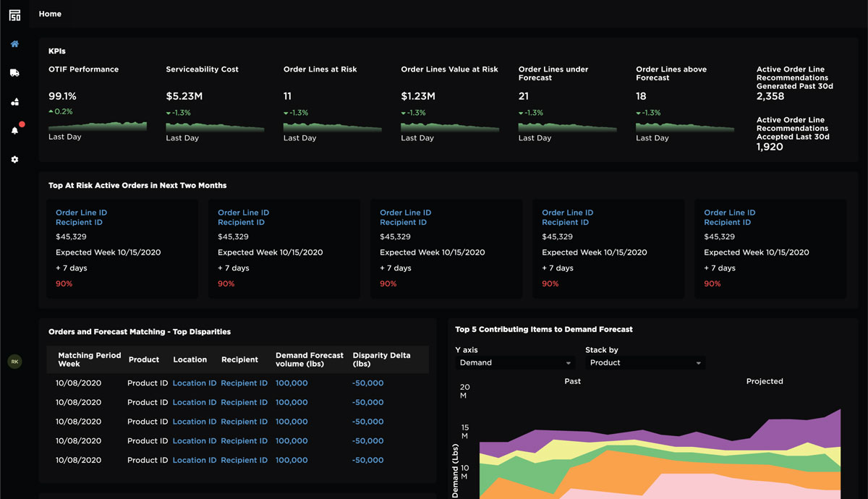Select the KPIs section header
The width and height of the screenshot is (868, 499).
coord(55,51)
